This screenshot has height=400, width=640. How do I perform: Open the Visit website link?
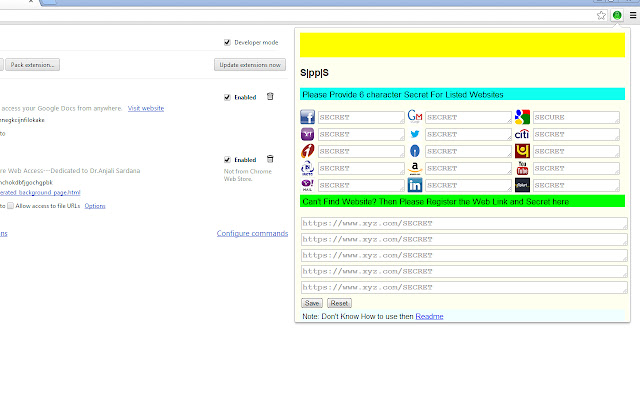(x=146, y=108)
